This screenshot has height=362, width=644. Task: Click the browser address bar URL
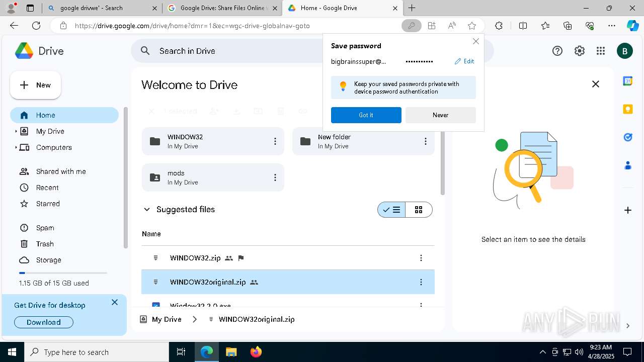[x=192, y=26]
